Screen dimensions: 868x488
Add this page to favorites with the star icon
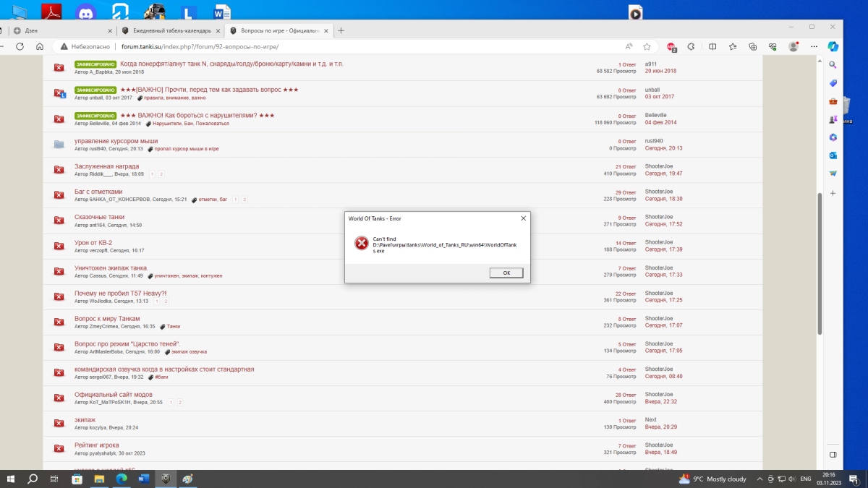click(x=647, y=46)
